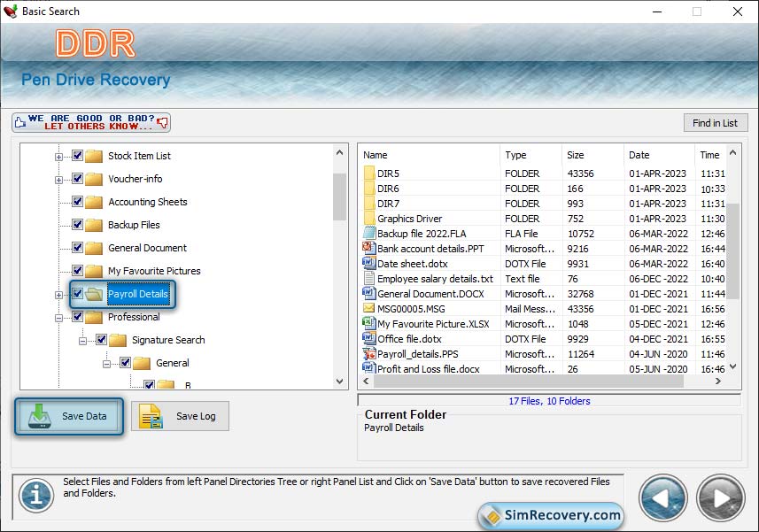Toggle the General Document checkbox
The height and width of the screenshot is (532, 759).
pyautogui.click(x=77, y=247)
